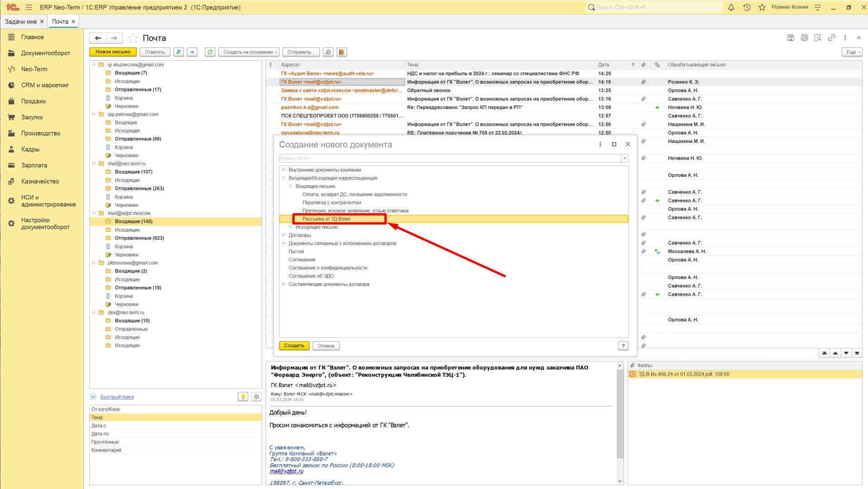
Task: Open Документооборот section in sidebar
Action: coord(45,53)
